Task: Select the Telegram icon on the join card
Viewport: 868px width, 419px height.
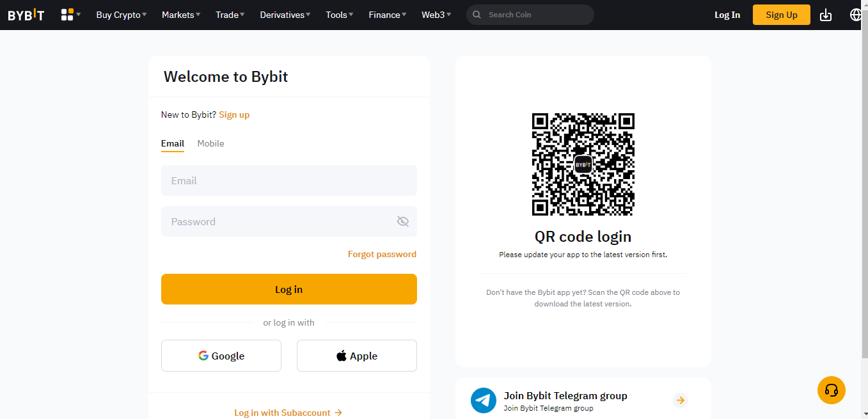Action: [x=483, y=400]
